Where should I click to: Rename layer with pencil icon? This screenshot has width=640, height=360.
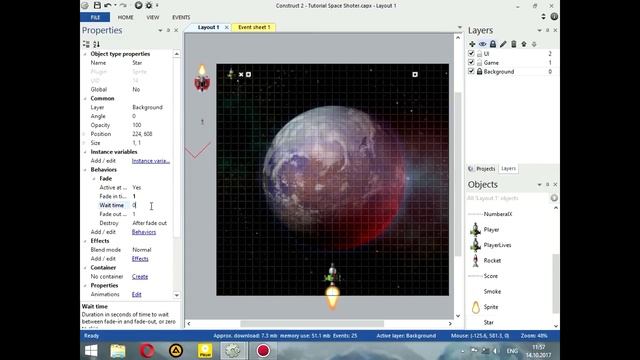(503, 44)
